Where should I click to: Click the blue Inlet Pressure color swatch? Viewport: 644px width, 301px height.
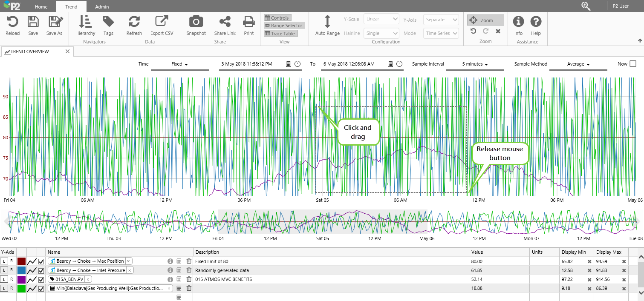pyautogui.click(x=22, y=270)
